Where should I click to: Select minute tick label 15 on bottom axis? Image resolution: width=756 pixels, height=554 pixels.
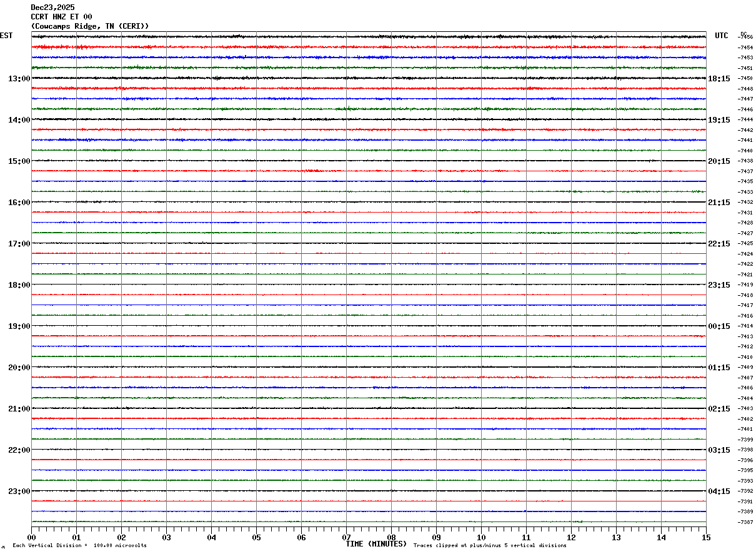tap(706, 538)
